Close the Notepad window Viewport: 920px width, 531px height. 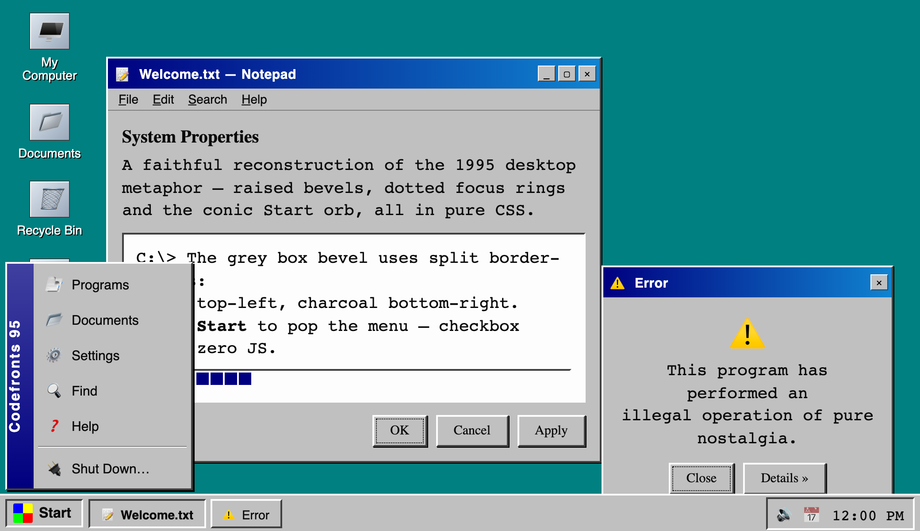pos(587,74)
